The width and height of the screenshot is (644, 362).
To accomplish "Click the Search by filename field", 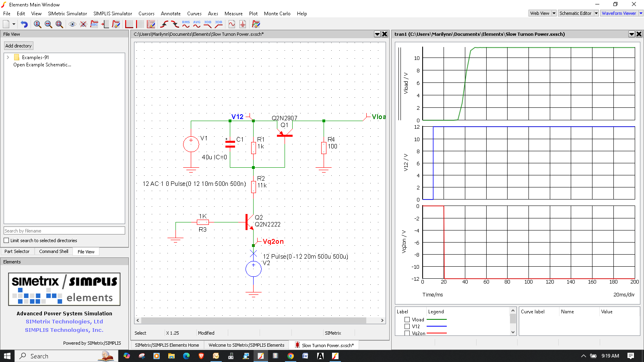I will (64, 231).
